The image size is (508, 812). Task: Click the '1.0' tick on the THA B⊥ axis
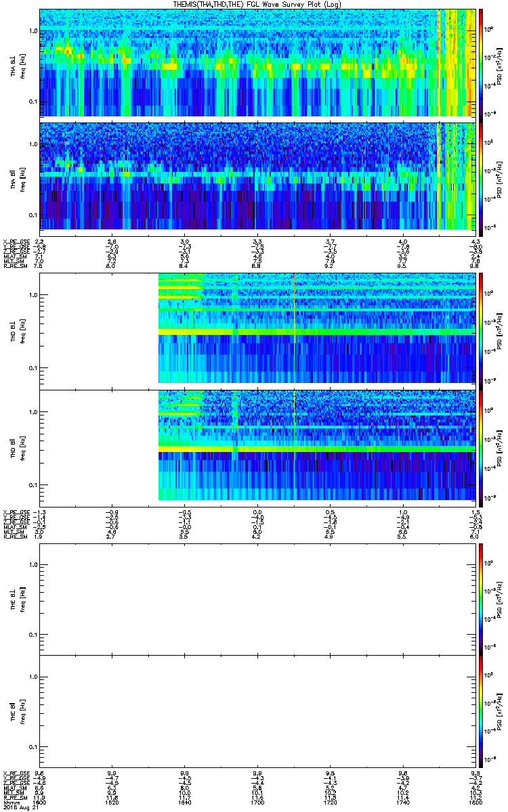33,31
